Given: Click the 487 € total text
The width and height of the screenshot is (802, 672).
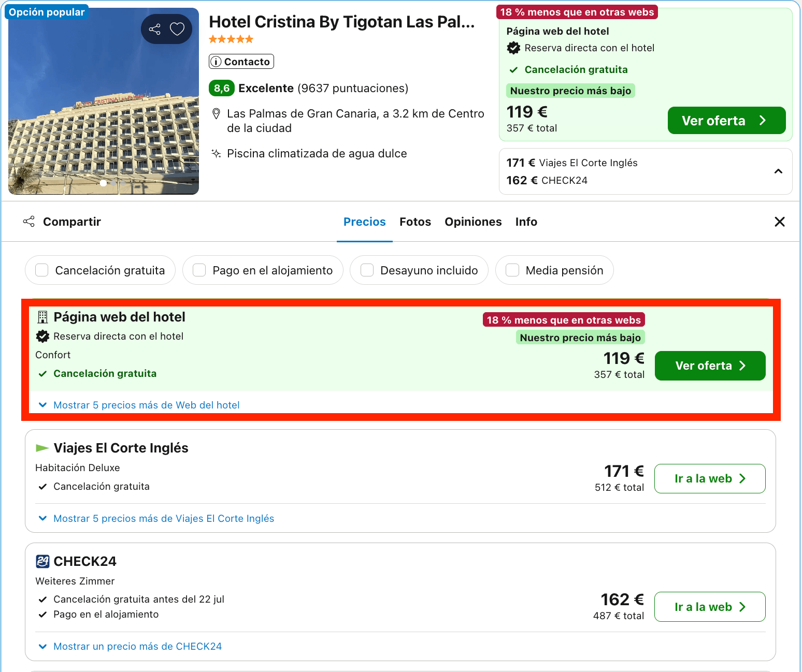Looking at the screenshot, I should tap(619, 616).
